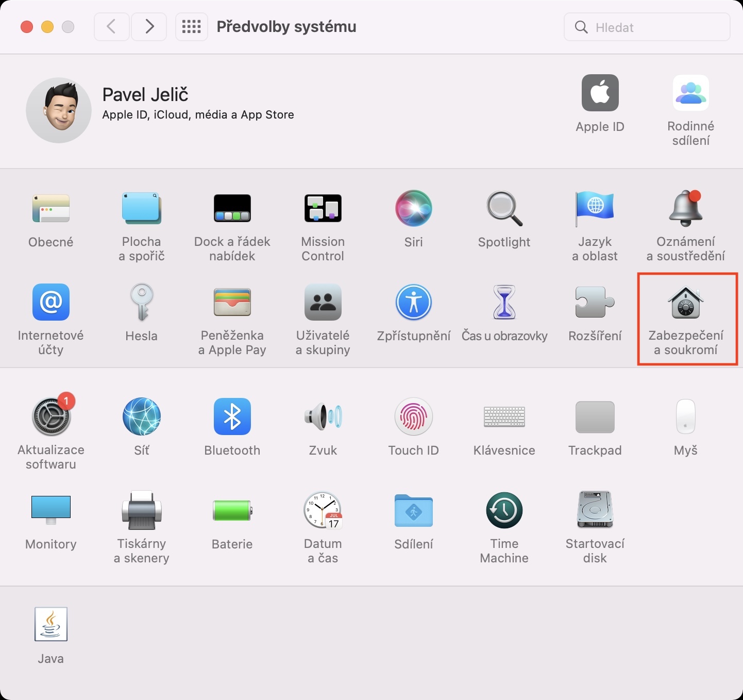Open Oznámení a soustředění preferences
This screenshot has width=743, height=700.
pyautogui.click(x=686, y=208)
